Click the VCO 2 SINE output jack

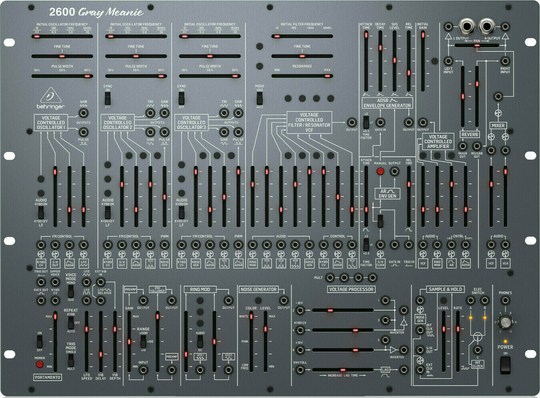150,132
